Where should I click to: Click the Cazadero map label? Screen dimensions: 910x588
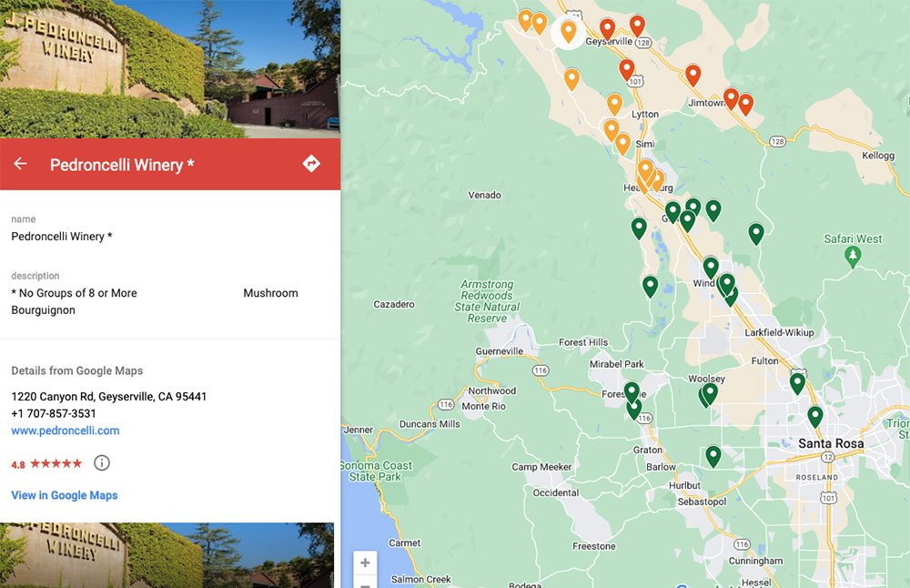[x=394, y=304]
